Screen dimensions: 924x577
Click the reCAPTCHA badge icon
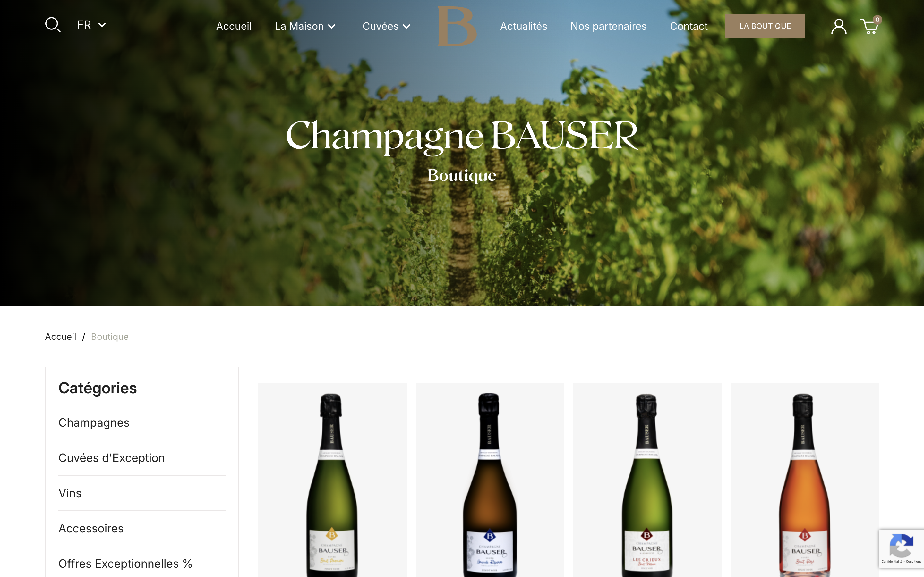pos(901,545)
